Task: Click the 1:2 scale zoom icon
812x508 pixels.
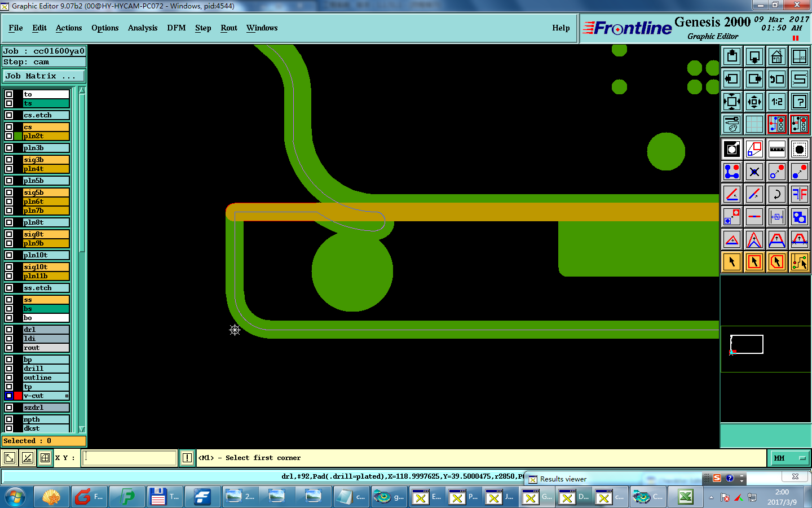Action: (x=777, y=102)
